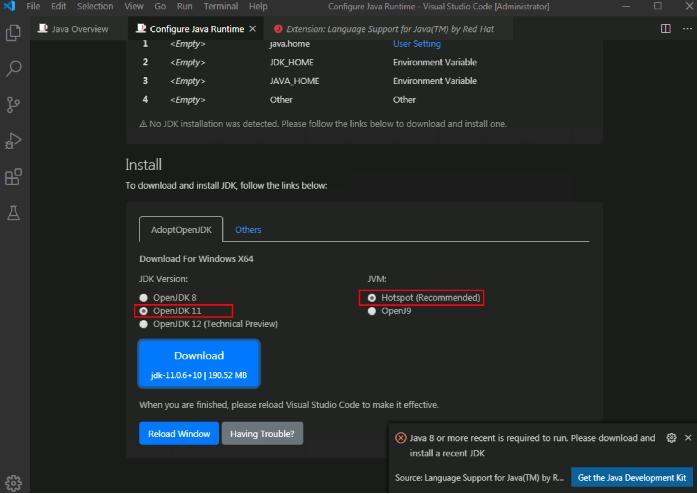Maximize the VS Code window
697x494 pixels.
pos(657,6)
